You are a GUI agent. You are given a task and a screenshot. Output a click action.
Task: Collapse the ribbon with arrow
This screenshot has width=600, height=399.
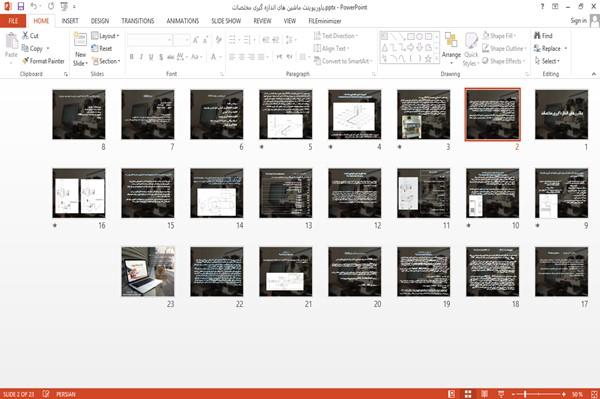coord(594,74)
